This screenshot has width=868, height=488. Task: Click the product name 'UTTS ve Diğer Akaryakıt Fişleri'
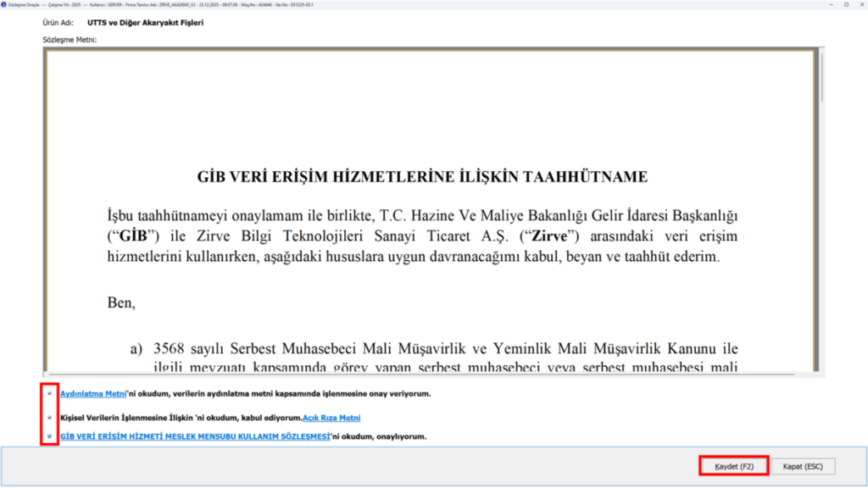[x=145, y=23]
